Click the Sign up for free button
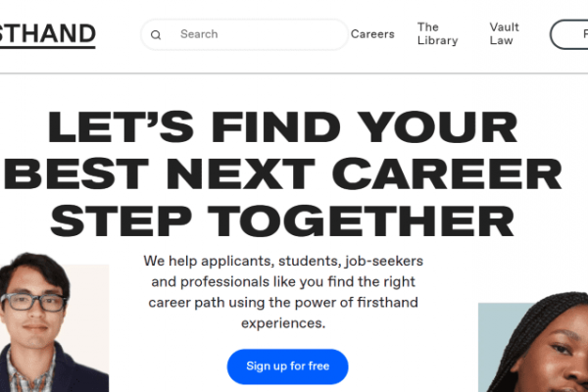Image resolution: width=588 pixels, height=392 pixels. click(287, 367)
